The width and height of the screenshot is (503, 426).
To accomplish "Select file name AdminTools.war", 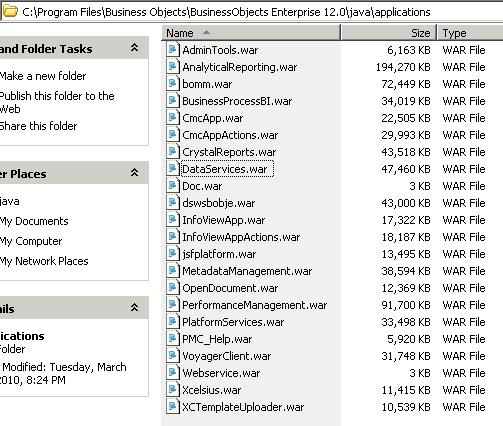I will tap(220, 50).
